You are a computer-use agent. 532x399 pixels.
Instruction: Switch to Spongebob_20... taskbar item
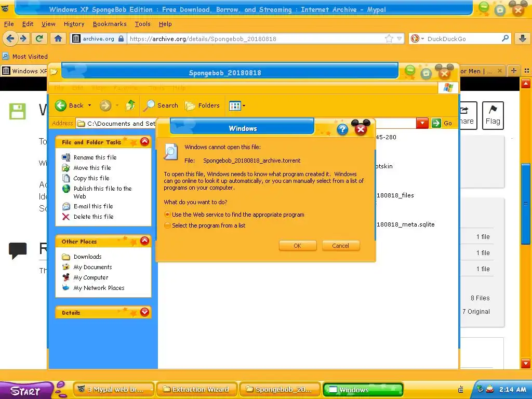(x=281, y=389)
